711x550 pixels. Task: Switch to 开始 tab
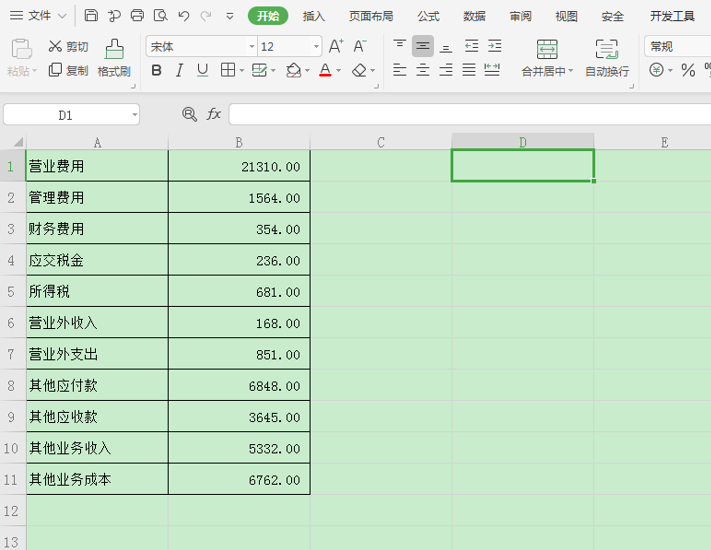(268, 16)
